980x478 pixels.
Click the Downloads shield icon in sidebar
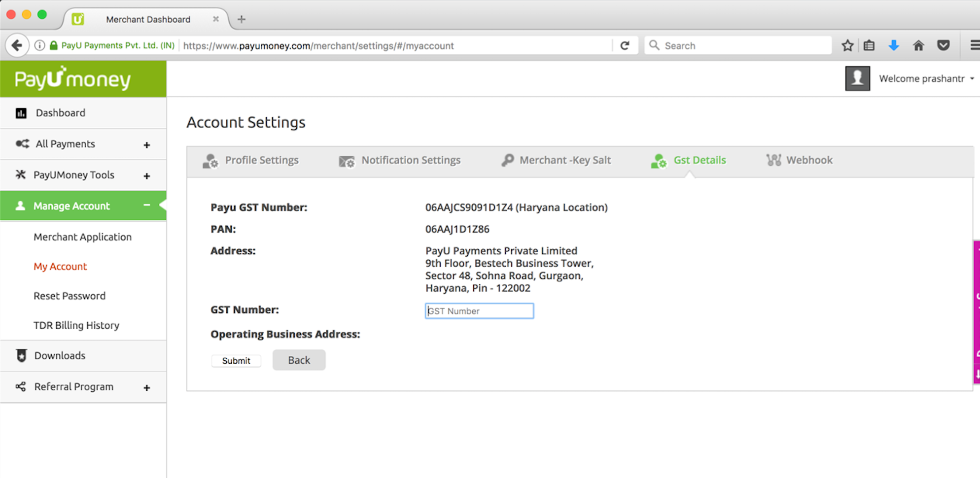pos(21,355)
